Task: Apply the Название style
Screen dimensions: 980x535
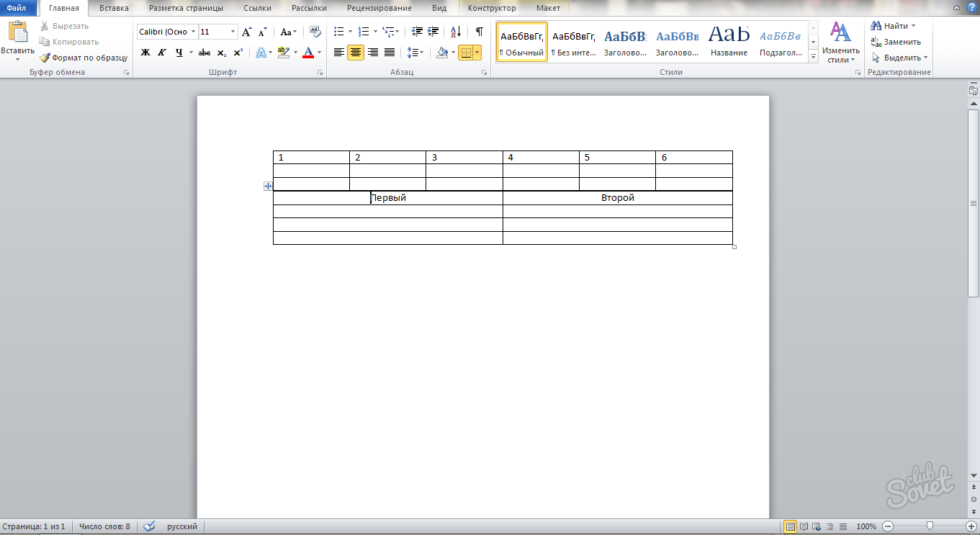Action: (x=729, y=42)
